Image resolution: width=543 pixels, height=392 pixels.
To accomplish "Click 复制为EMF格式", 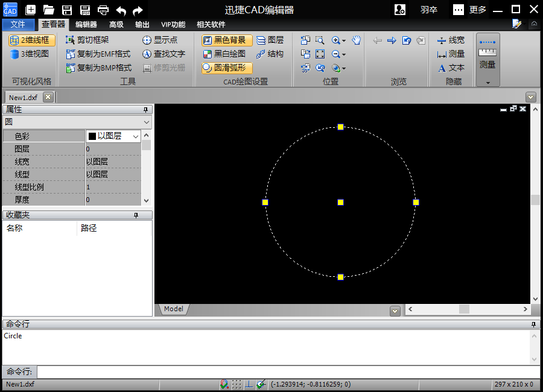I will (x=98, y=54).
